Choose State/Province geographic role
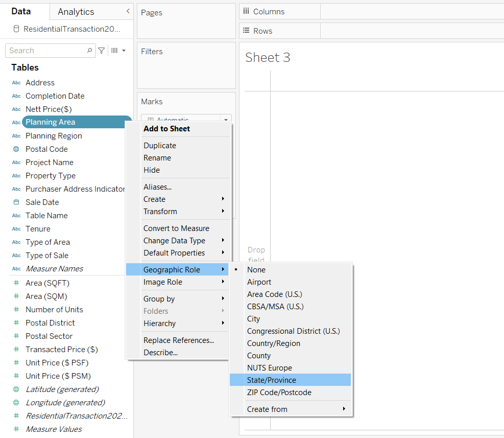 pos(272,380)
